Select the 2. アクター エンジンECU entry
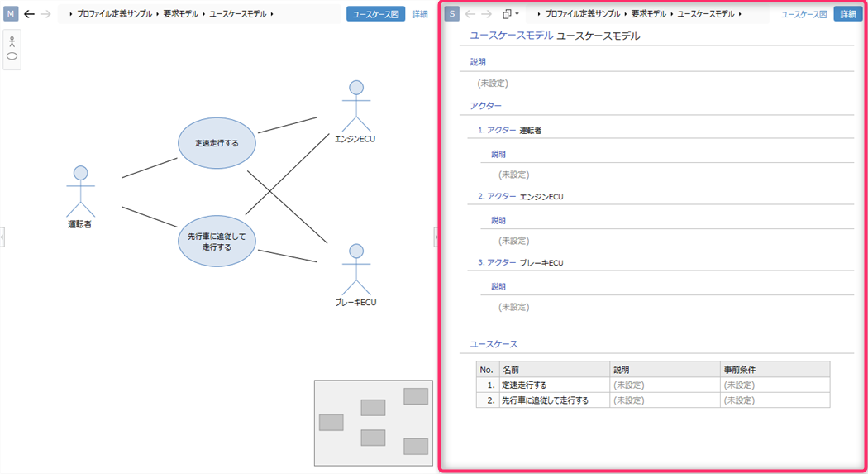This screenshot has width=868, height=474. [x=520, y=197]
